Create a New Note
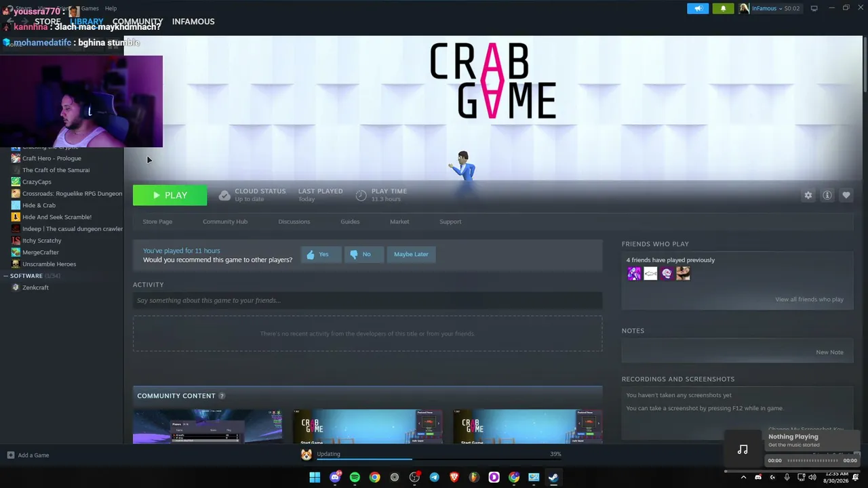Screen dimensions: 868x488 (830, 352)
